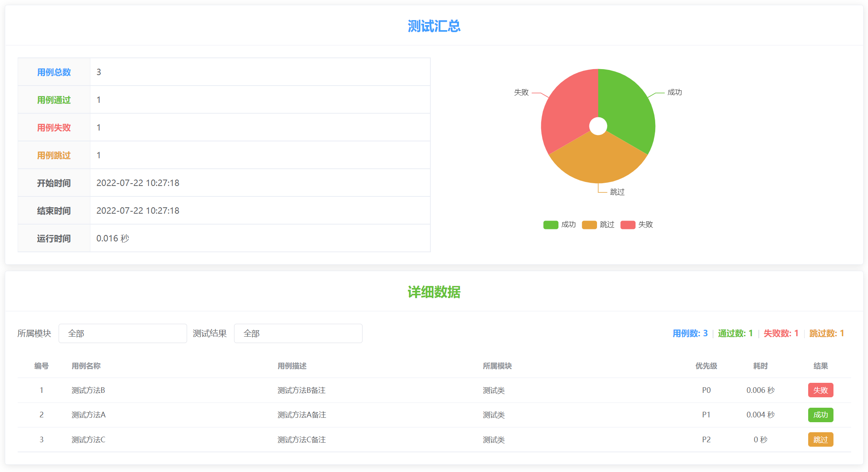Click the 失败数: 1 stat link
This screenshot has width=868, height=472.
click(x=780, y=333)
